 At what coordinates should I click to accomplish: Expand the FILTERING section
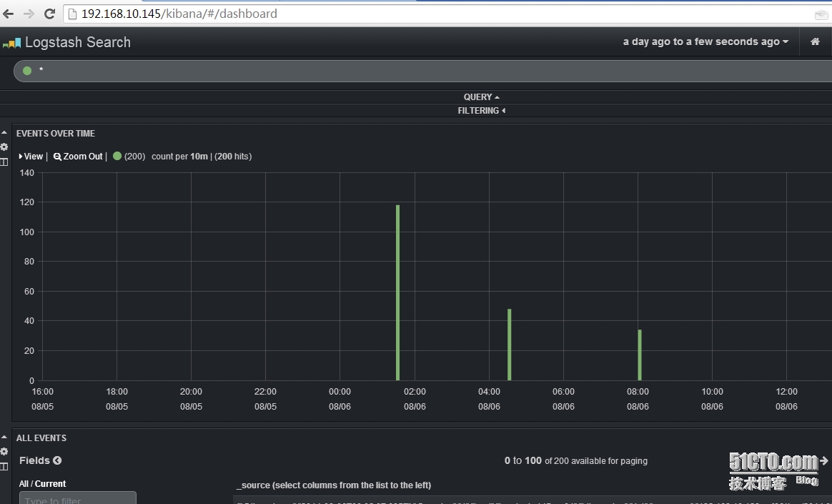481,111
